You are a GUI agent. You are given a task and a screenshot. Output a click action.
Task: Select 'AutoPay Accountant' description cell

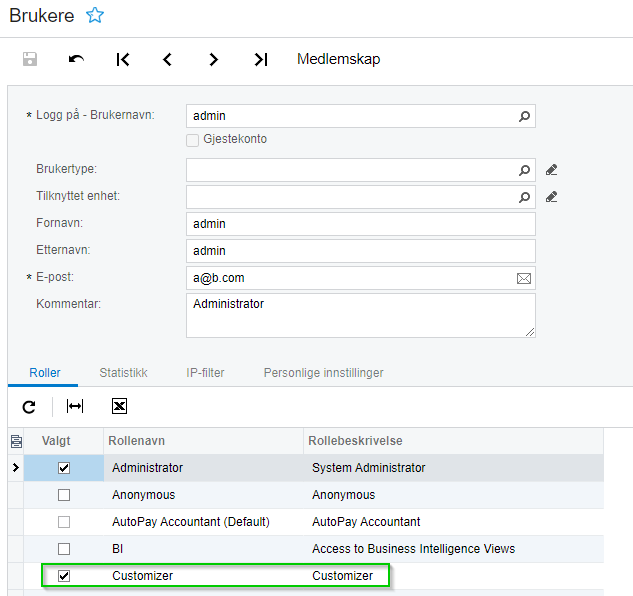[454, 522]
